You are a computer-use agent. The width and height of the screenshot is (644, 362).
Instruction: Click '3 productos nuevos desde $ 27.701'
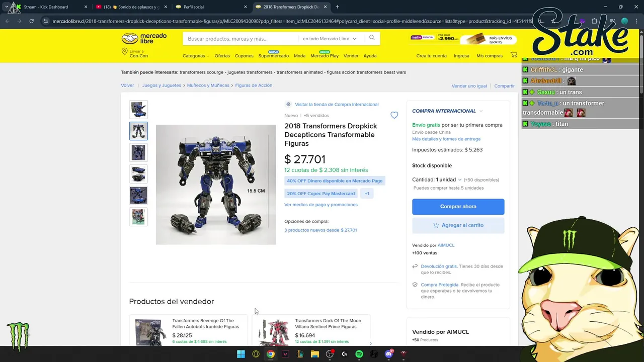[320, 230]
